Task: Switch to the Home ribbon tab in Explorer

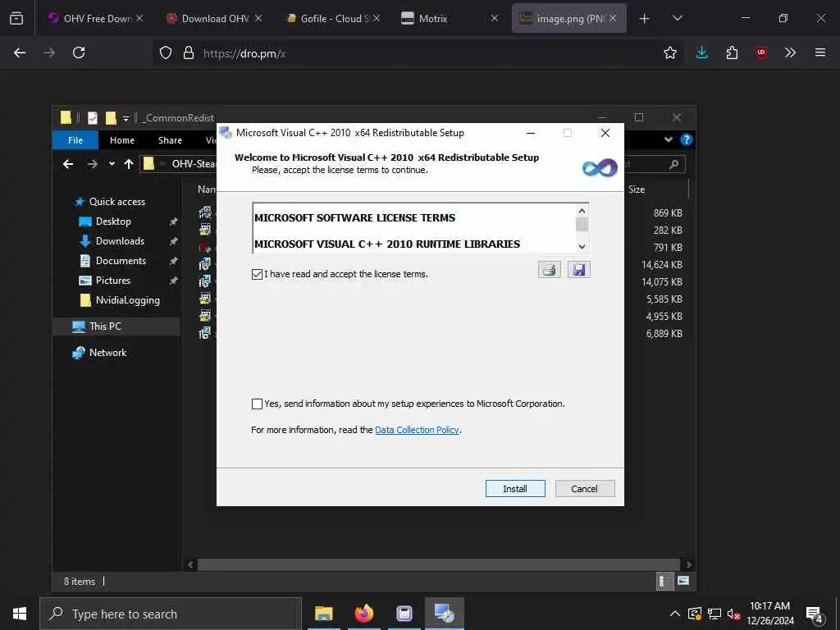Action: coord(122,139)
